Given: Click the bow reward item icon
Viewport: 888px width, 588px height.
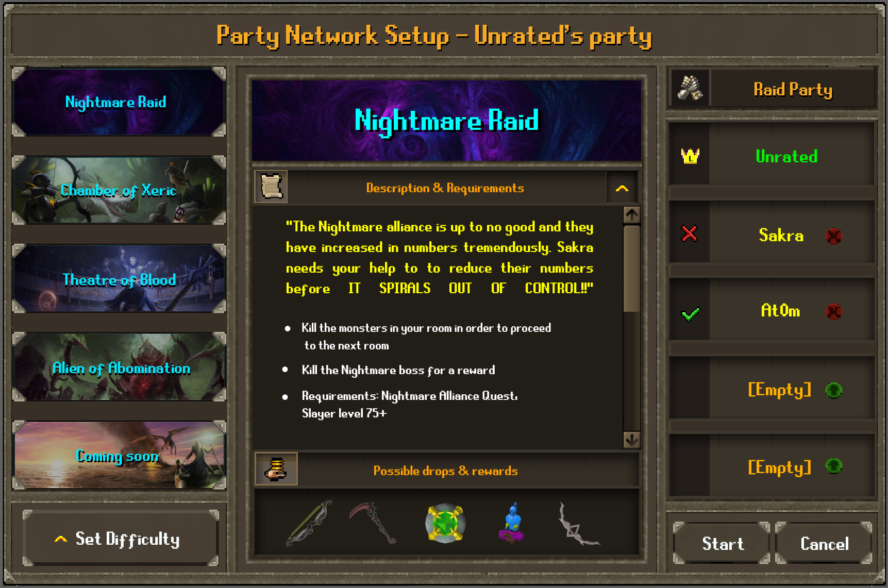Looking at the screenshot, I should point(309,523).
